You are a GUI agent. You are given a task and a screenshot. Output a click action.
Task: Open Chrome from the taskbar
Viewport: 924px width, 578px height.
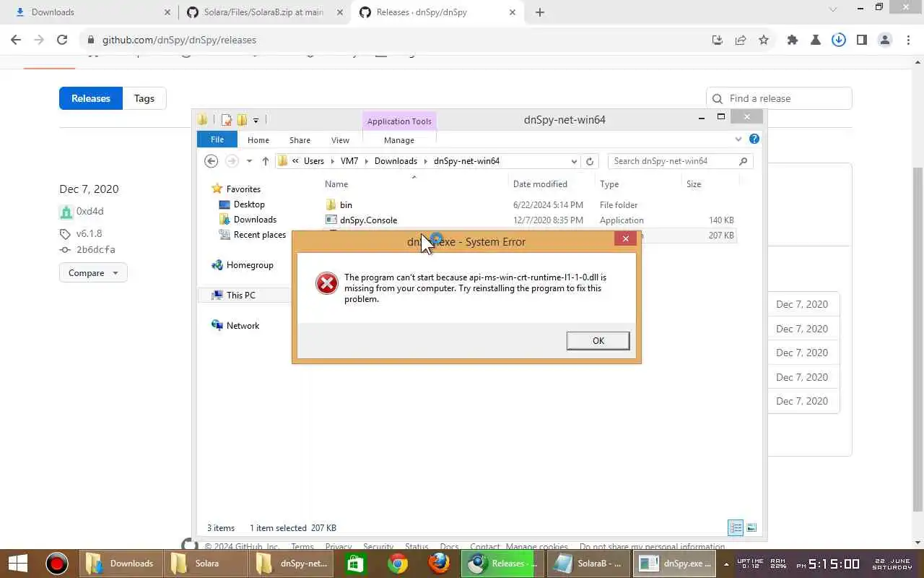(397, 564)
